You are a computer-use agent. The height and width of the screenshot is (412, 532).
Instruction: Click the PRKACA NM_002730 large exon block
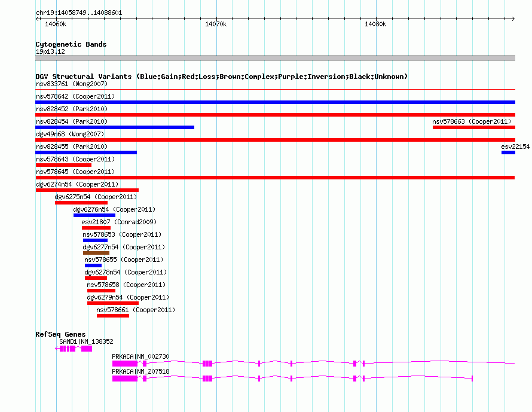point(125,364)
